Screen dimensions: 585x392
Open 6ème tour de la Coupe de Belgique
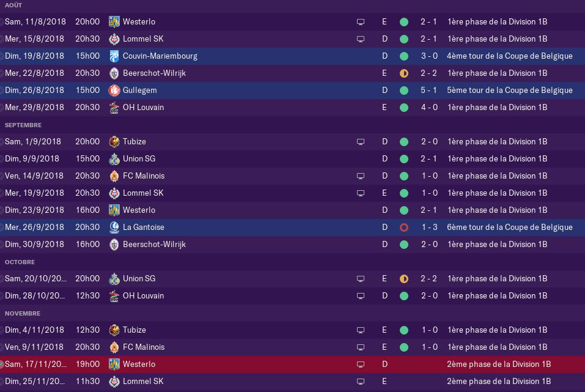click(510, 227)
